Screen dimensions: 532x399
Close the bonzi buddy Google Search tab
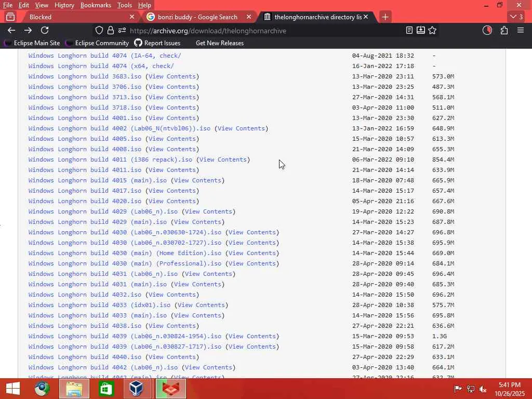249,17
